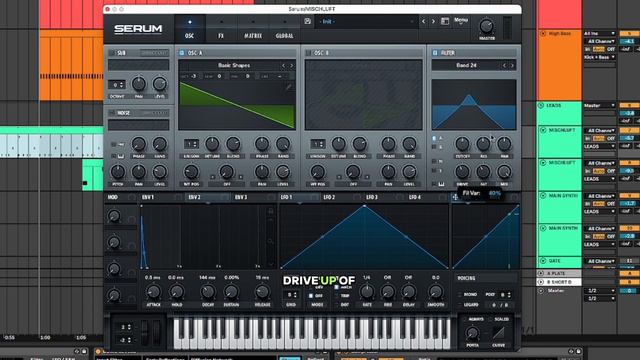This screenshot has width=640, height=360.
Task: Click the filter keytrack keyboard icon
Action: [x=441, y=184]
